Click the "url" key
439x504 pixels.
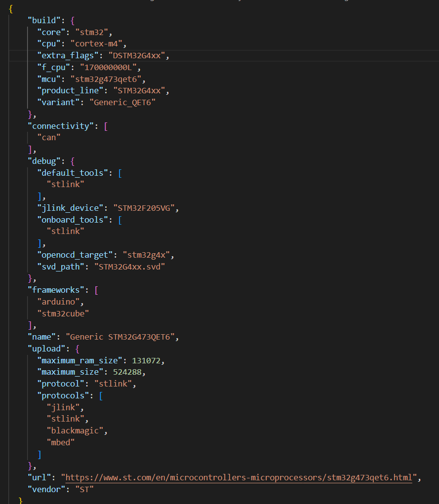tap(40, 478)
